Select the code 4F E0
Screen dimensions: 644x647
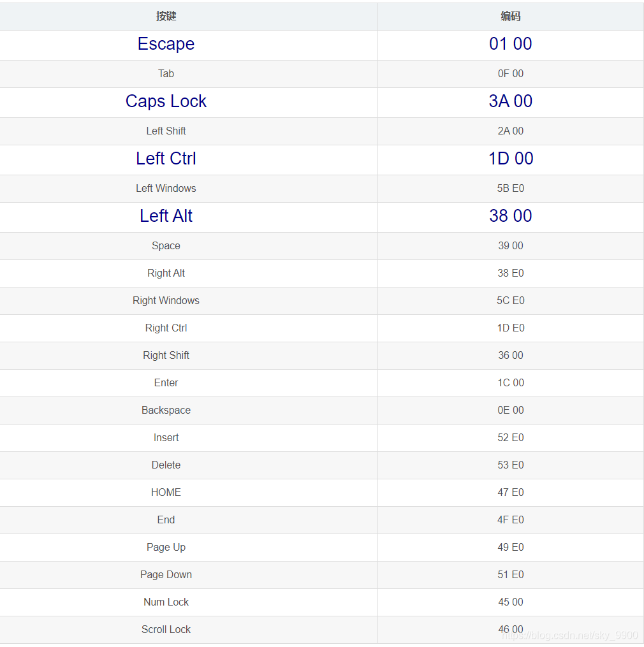coord(511,520)
